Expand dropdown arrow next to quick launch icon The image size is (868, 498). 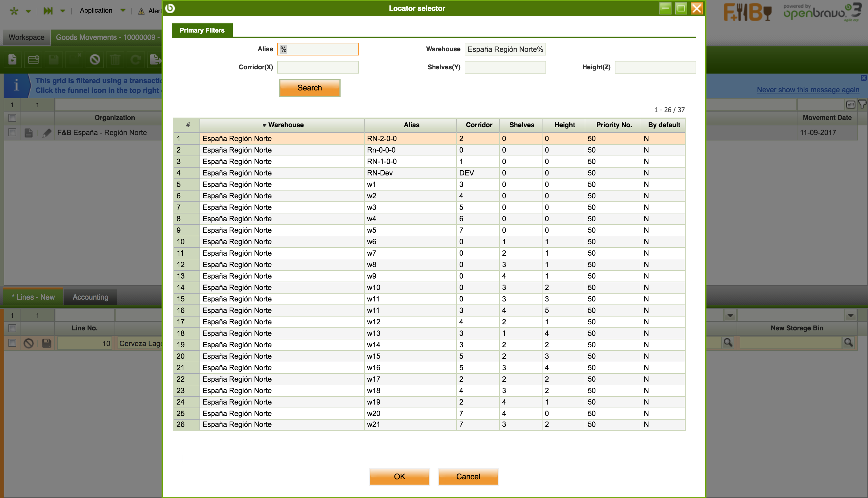[x=63, y=11]
